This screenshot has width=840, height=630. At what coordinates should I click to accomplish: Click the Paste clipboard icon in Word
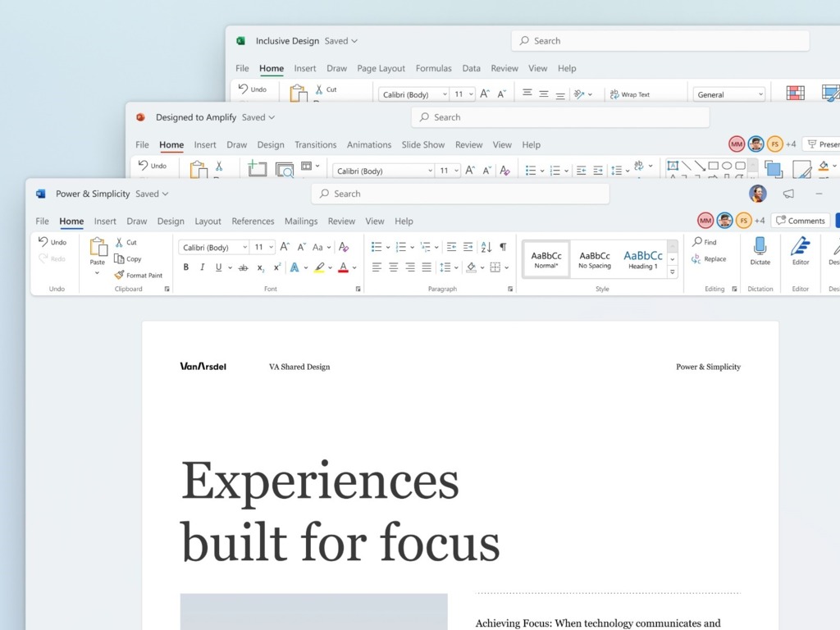(98, 247)
